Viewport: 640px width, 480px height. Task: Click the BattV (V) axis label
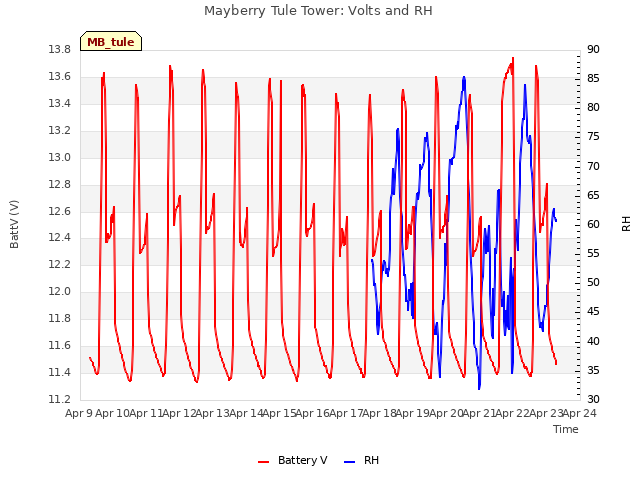point(14,224)
